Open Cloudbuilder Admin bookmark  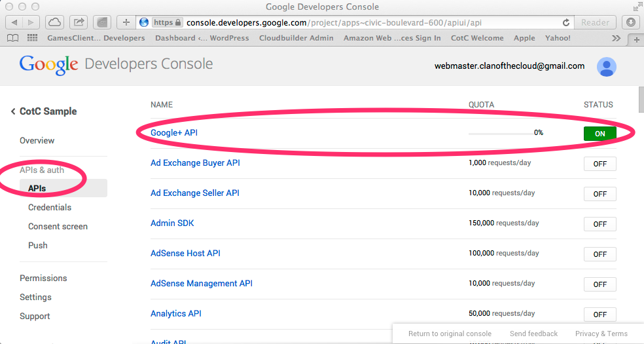click(x=296, y=38)
